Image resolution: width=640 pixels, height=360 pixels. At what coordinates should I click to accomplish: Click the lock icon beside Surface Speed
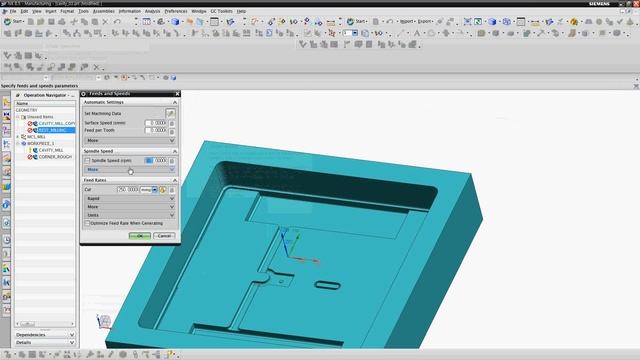tap(172, 123)
